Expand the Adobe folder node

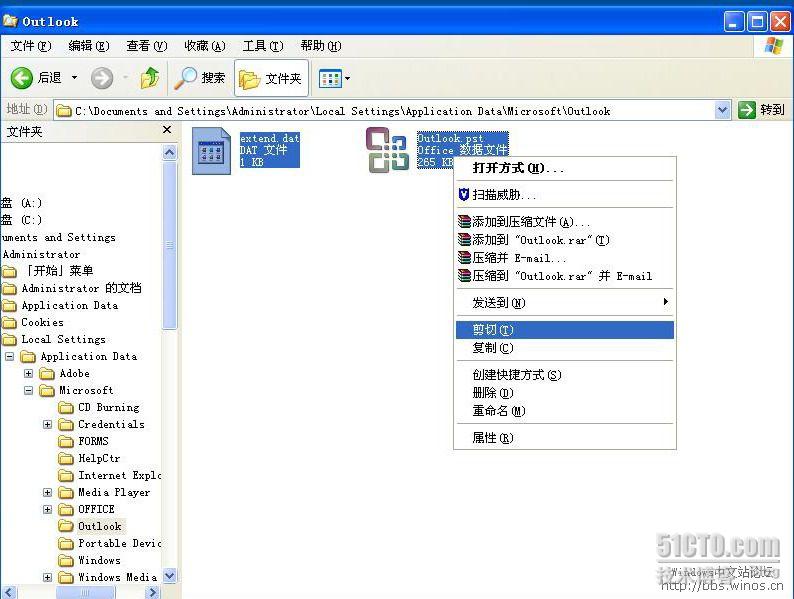(x=28, y=374)
